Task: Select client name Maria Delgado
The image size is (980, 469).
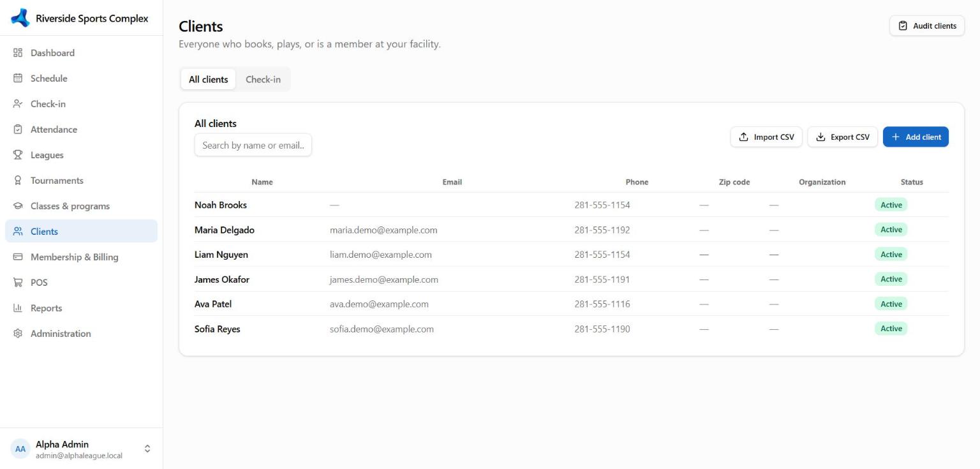Action: click(x=225, y=230)
